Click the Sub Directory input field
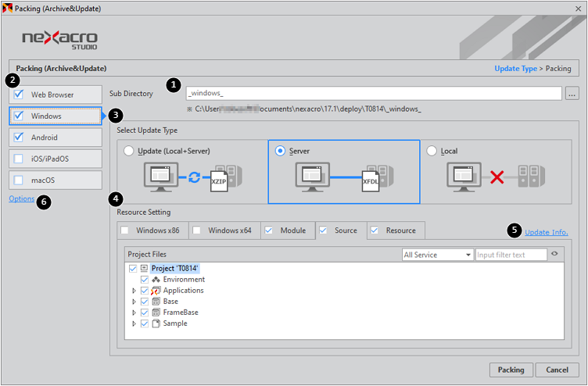The height and width of the screenshot is (386, 588). click(x=373, y=94)
